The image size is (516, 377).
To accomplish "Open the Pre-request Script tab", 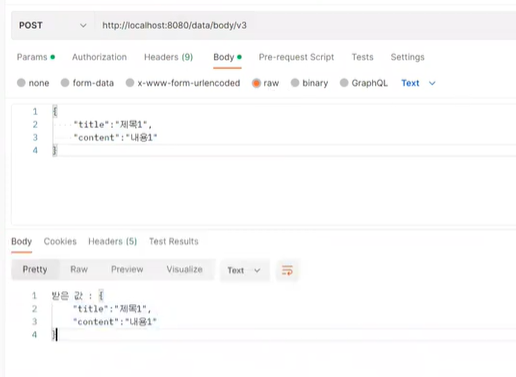I will pos(296,57).
